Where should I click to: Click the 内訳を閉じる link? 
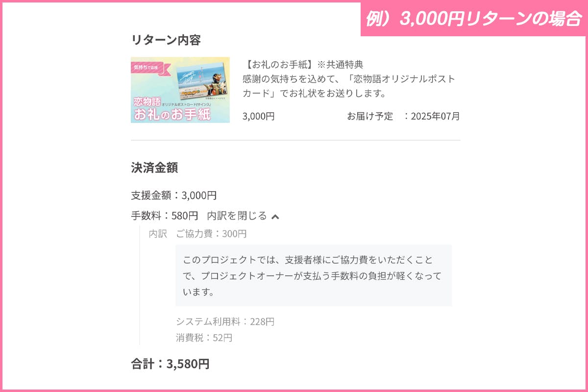click(237, 216)
